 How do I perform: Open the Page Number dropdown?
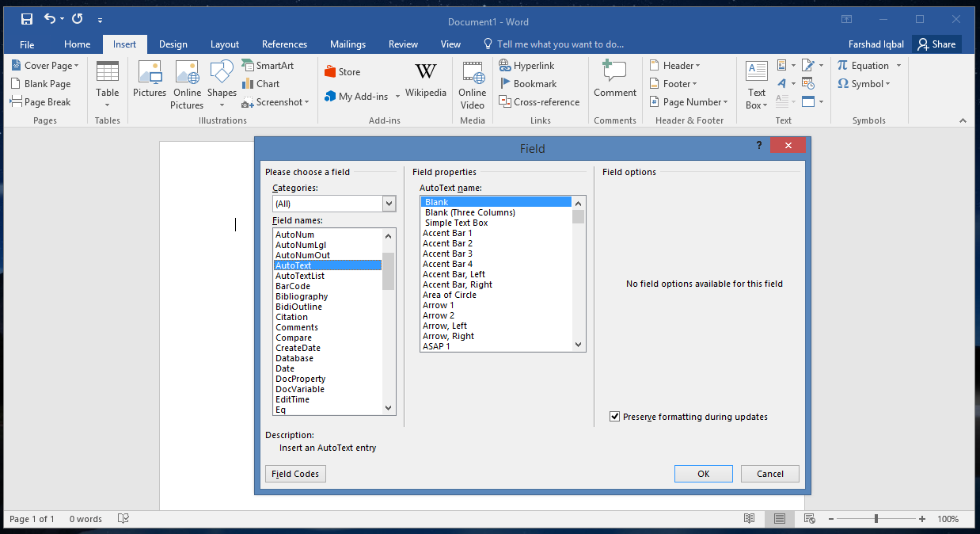[687, 102]
